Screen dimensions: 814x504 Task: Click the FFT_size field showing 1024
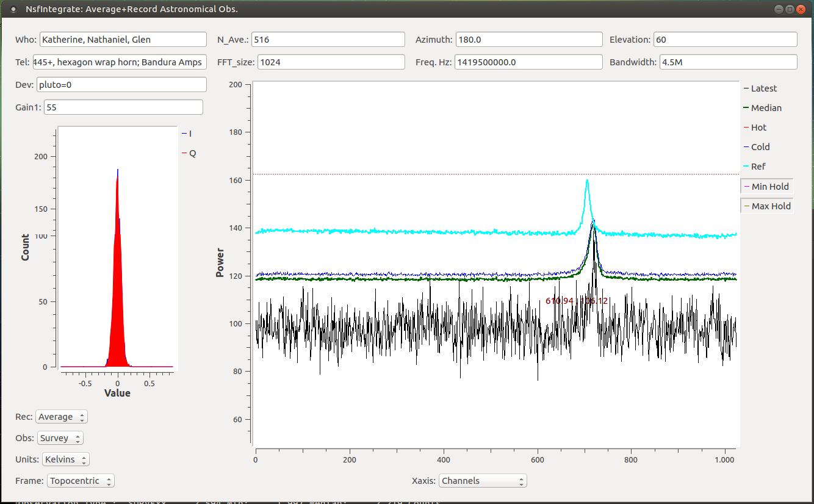(x=331, y=62)
